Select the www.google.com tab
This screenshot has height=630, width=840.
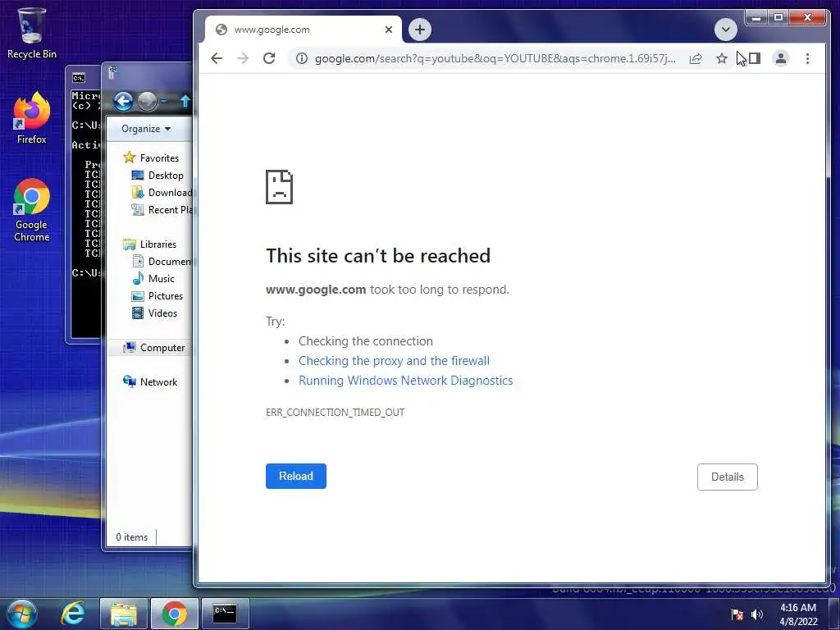click(304, 30)
